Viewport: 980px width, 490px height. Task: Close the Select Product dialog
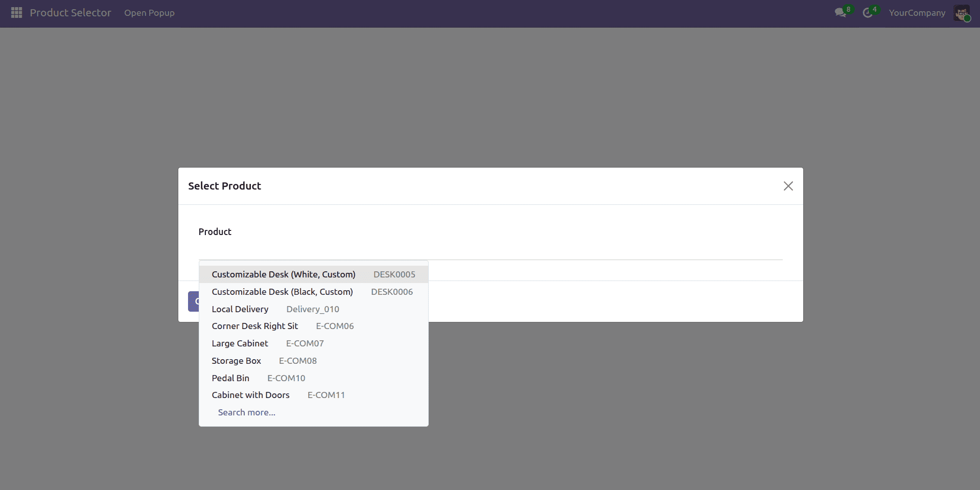788,185
